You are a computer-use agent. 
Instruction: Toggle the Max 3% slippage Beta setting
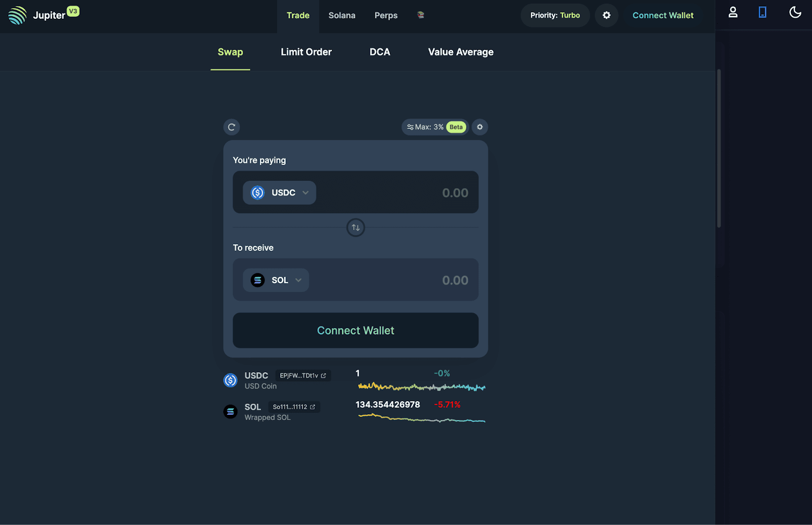(435, 127)
